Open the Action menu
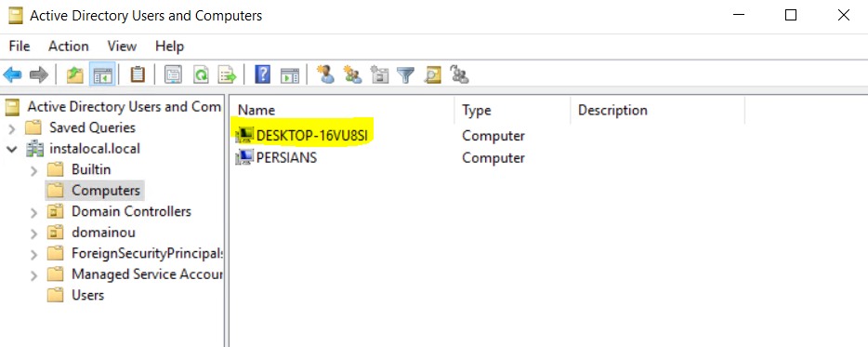This screenshot has width=868, height=347. coord(69,46)
